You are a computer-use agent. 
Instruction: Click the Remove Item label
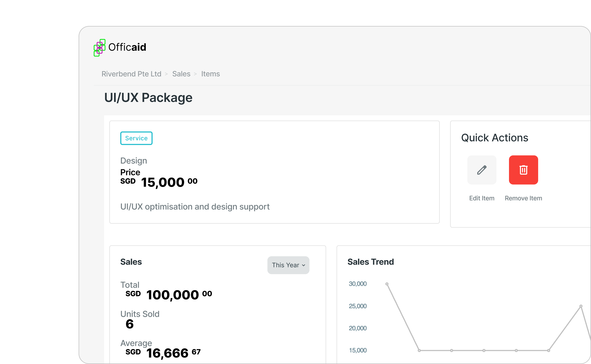523,198
